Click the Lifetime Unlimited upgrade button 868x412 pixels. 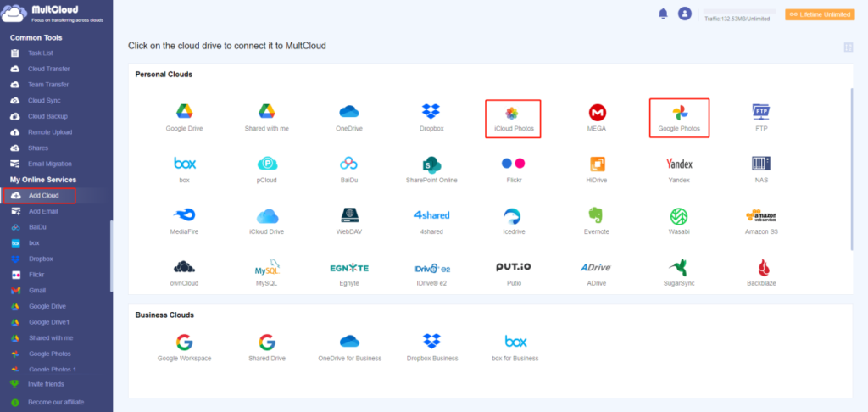(x=819, y=14)
